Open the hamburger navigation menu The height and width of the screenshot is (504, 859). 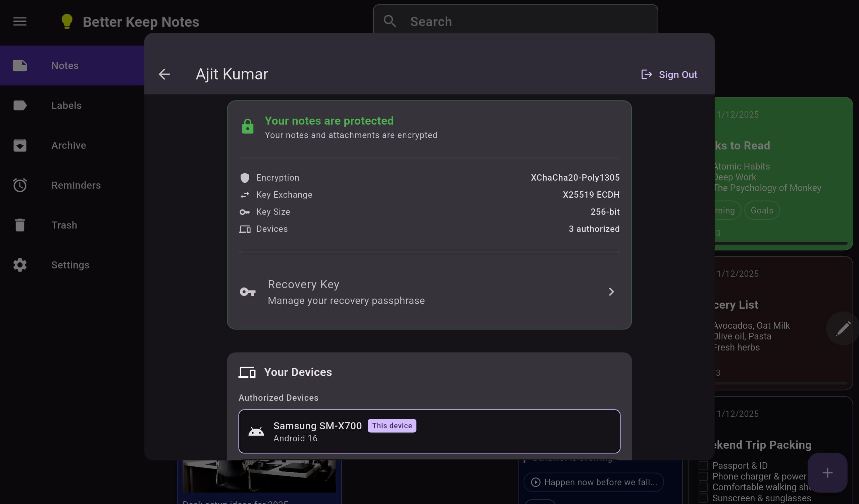(x=19, y=21)
